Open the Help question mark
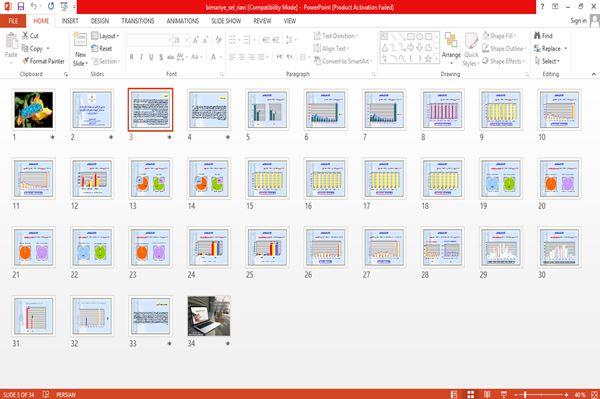This screenshot has width=600, height=399. [x=542, y=7]
